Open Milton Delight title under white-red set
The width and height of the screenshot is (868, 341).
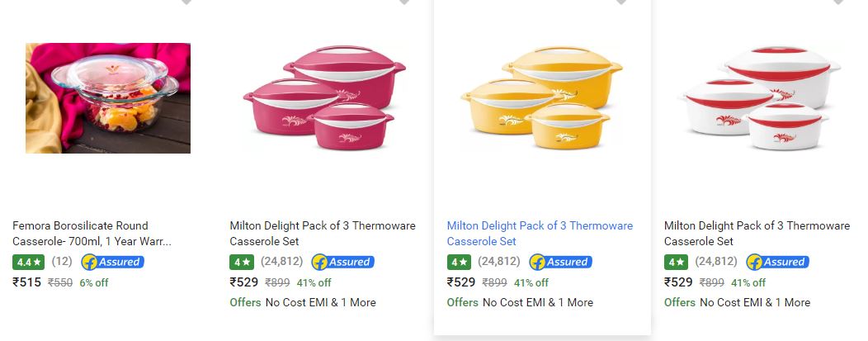757,233
